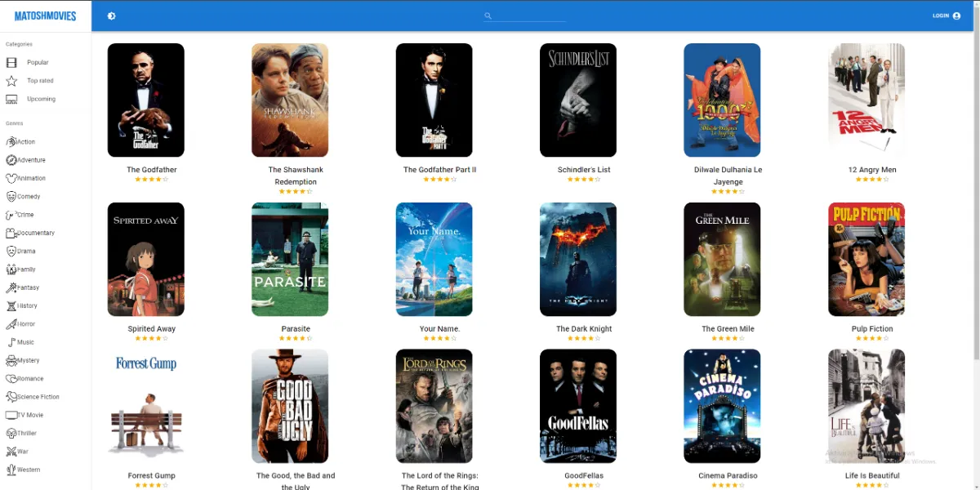Click the Parasite title text
The height and width of the screenshot is (490, 980).
[296, 329]
